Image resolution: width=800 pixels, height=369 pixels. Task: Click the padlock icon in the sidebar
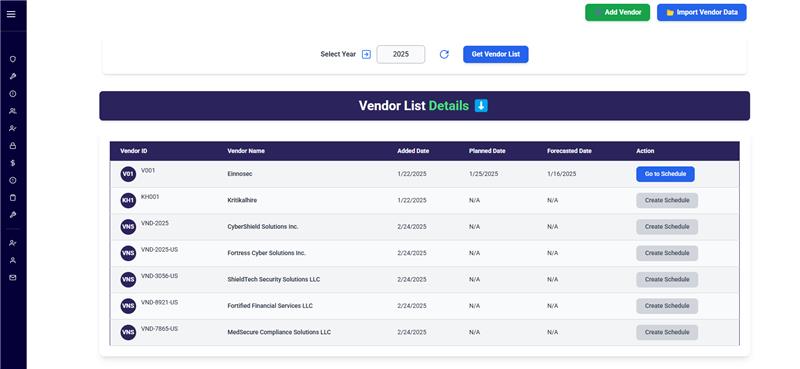coord(13,145)
